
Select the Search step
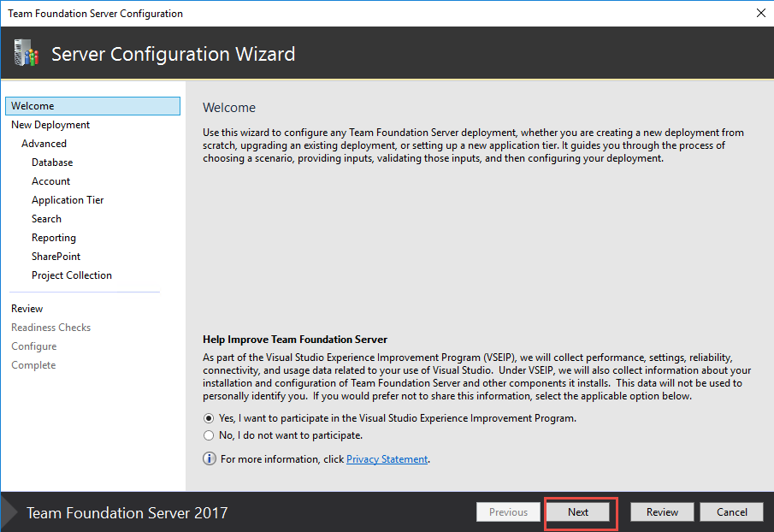[46, 219]
